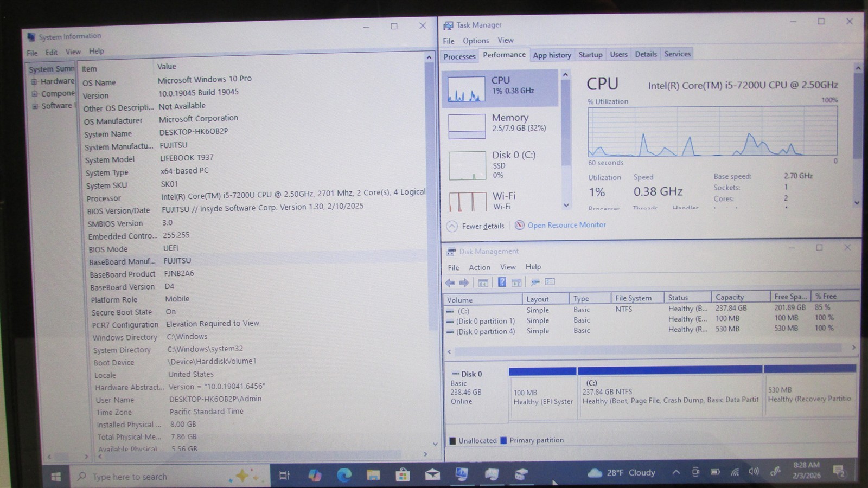The image size is (868, 488).
Task: Open Action menu in Disk Management
Action: pos(480,267)
